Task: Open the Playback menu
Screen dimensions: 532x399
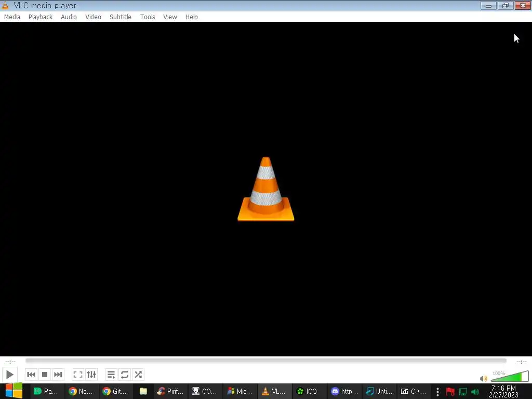Action: coord(41,17)
